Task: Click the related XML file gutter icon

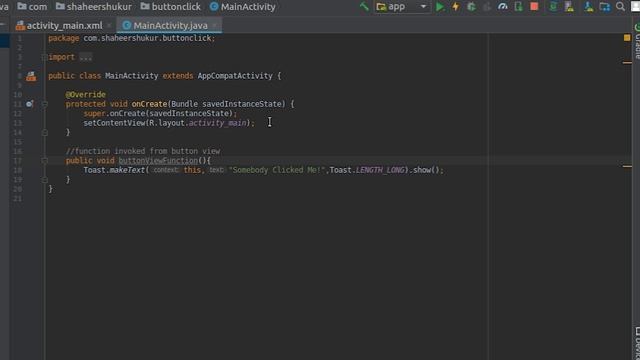Action: (x=31, y=76)
